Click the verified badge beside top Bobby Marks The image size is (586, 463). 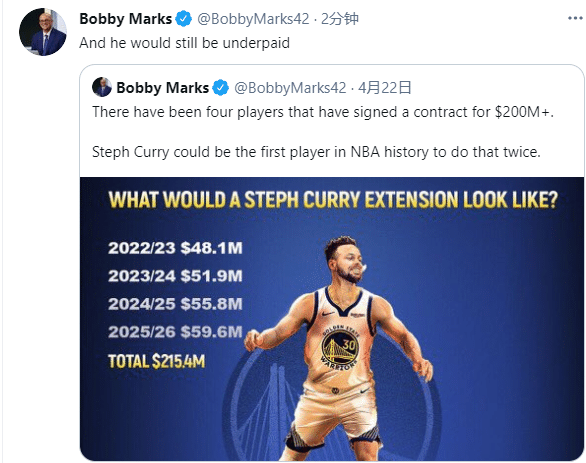point(183,19)
